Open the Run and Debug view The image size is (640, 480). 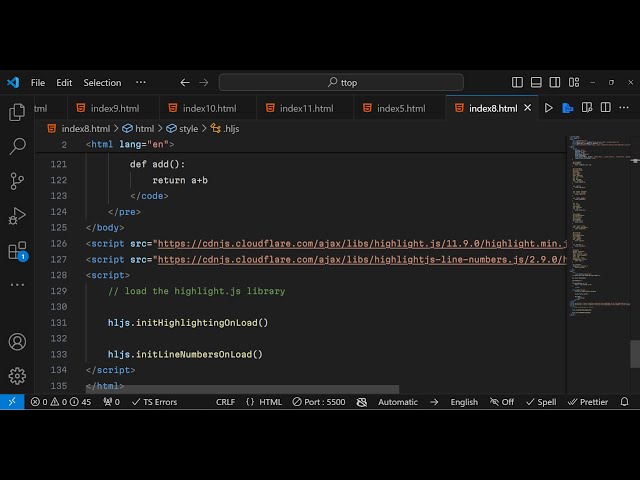[17, 216]
